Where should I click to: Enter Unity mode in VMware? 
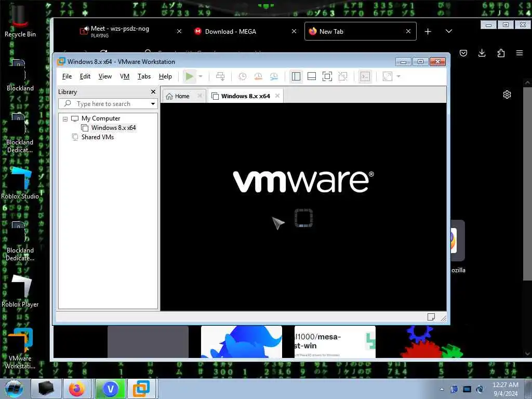pos(343,76)
